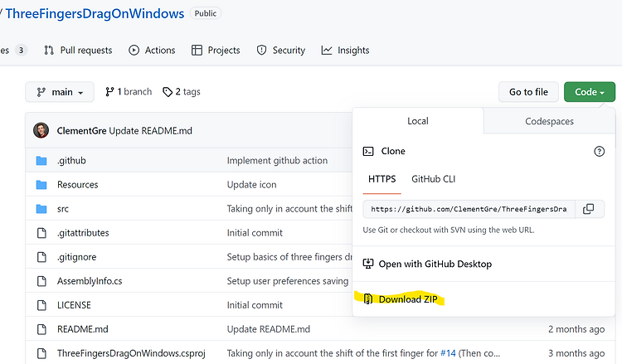Open with GitHub Desktop
This screenshot has height=364, width=622.
tap(428, 264)
